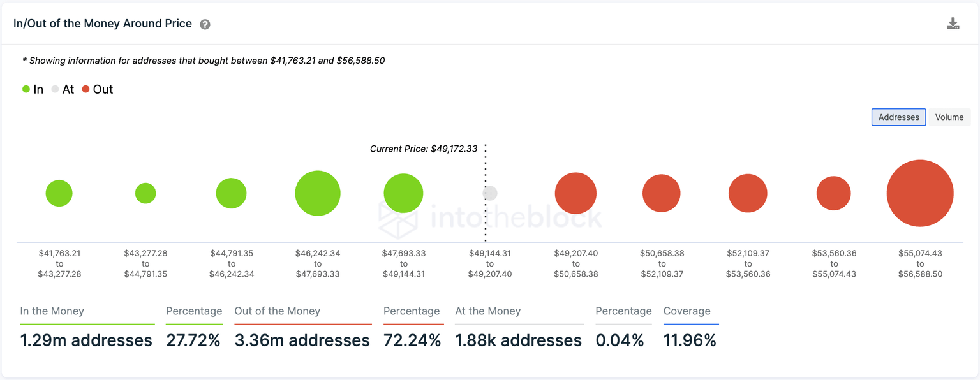
Task: Select the In the Money column header
Action: point(52,311)
